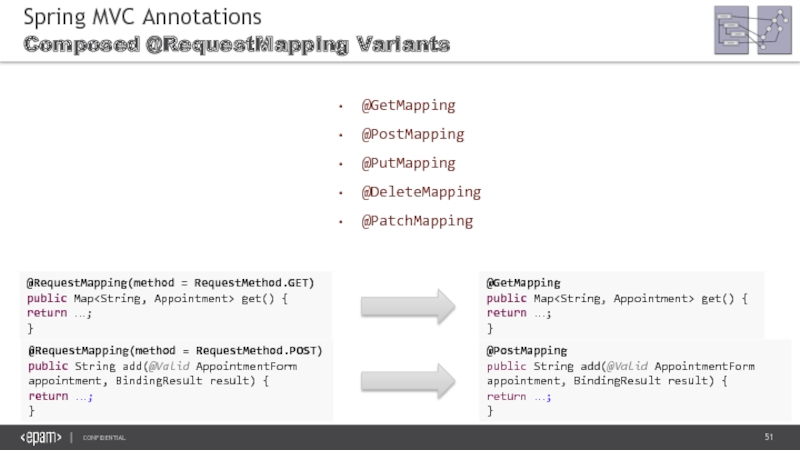Screen dimensions: 800x450
Task: Click the slide number 51
Action: (x=769, y=438)
